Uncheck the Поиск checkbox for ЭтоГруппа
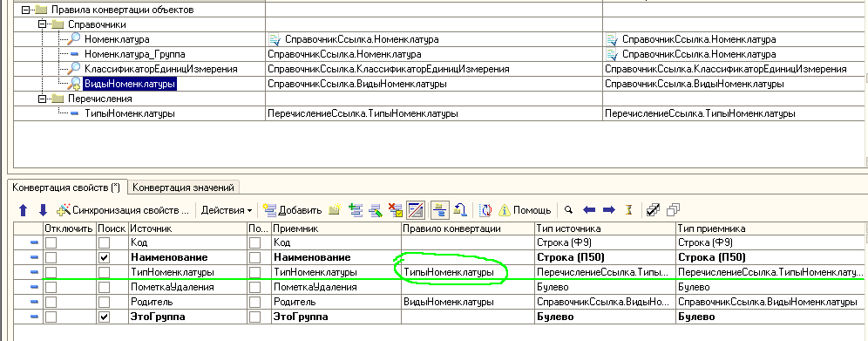Viewport: 868px width, 341px height. 104,317
